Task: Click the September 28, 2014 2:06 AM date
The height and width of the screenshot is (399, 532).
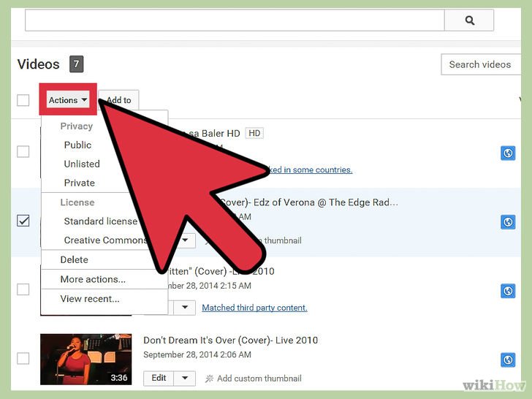Action: [x=197, y=355]
